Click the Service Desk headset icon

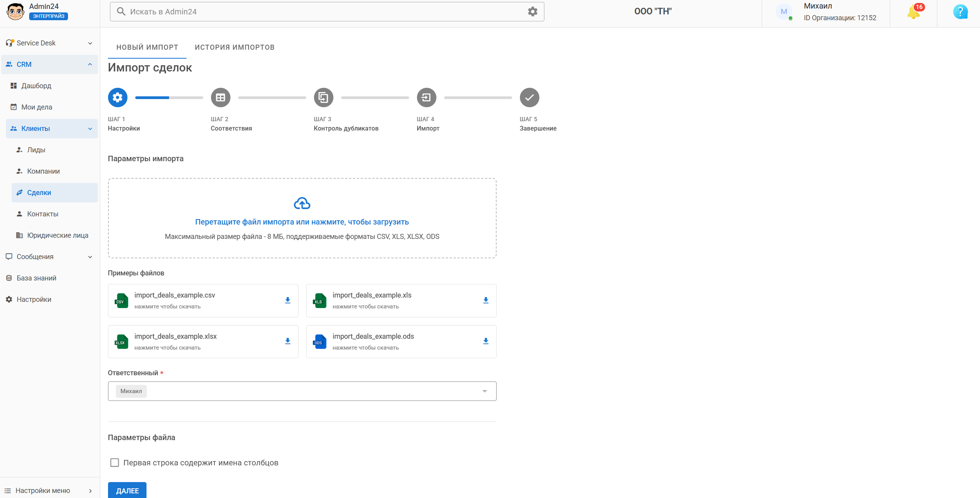[x=10, y=43]
